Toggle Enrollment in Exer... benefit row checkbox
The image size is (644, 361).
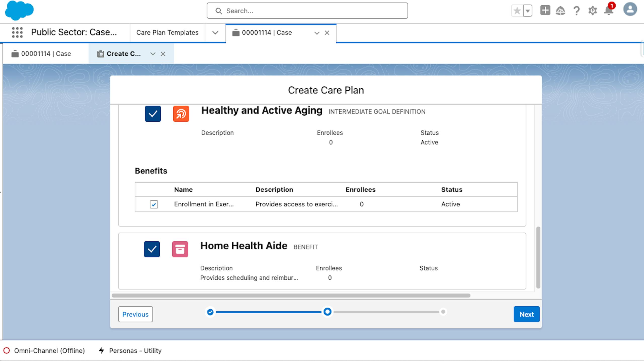(154, 204)
